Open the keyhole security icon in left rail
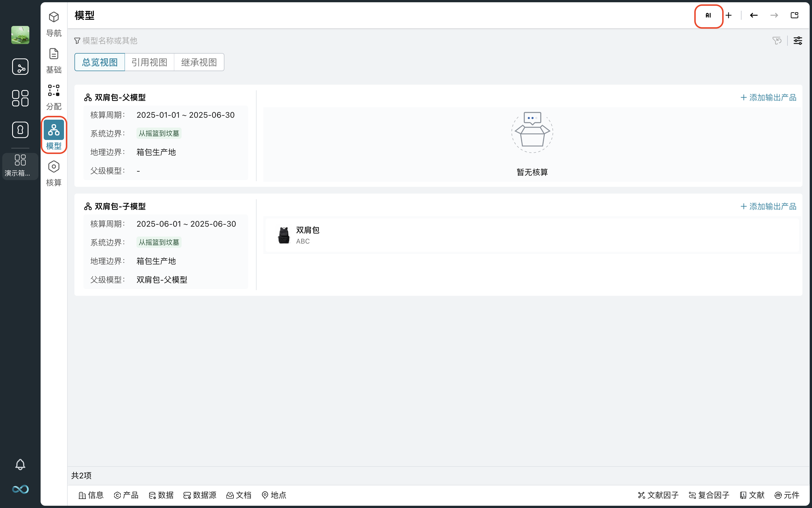The width and height of the screenshot is (812, 508). point(20,130)
